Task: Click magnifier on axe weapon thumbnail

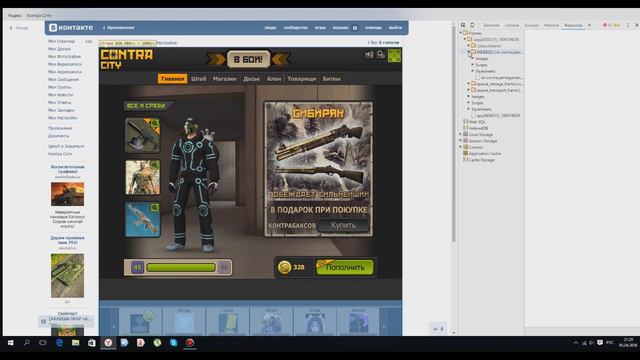Action: coord(155,122)
